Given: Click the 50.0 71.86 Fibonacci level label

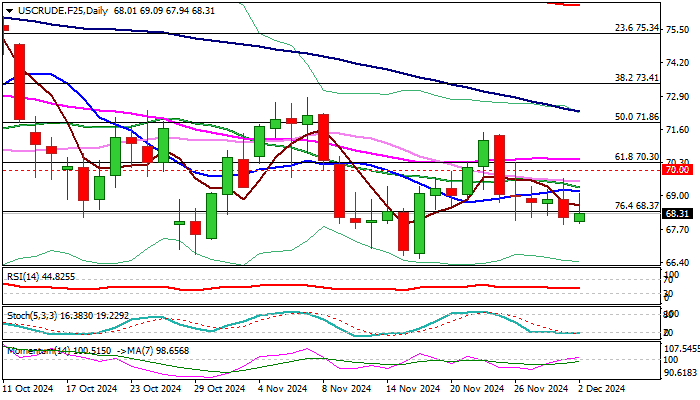Looking at the screenshot, I should (x=635, y=117).
